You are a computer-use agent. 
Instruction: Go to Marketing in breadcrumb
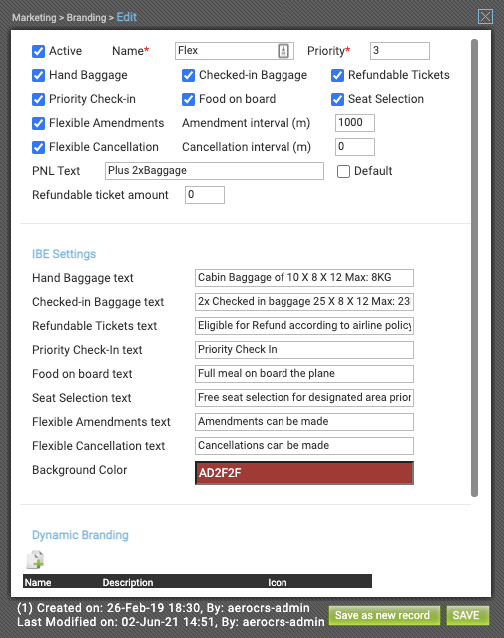34,17
